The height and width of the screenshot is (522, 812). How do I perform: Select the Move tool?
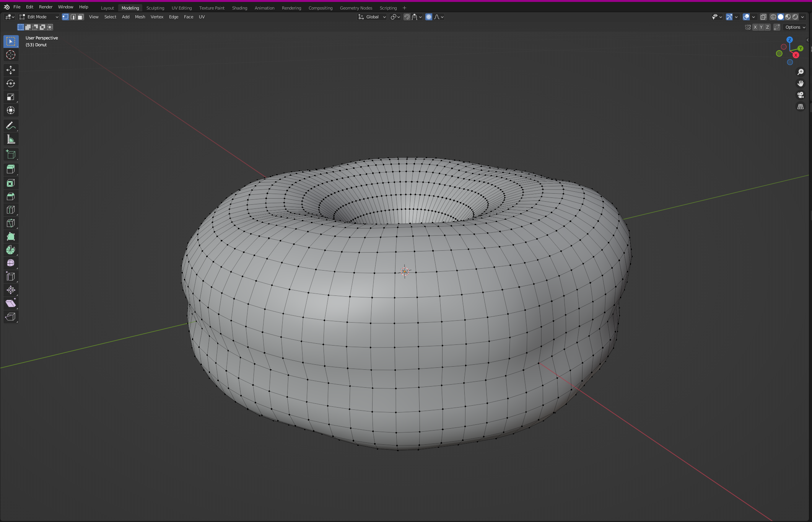point(10,70)
